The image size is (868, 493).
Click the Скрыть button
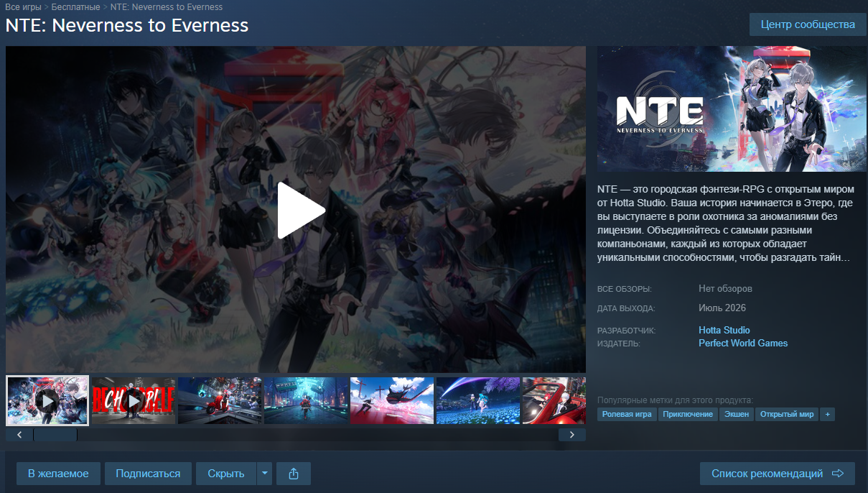(226, 474)
